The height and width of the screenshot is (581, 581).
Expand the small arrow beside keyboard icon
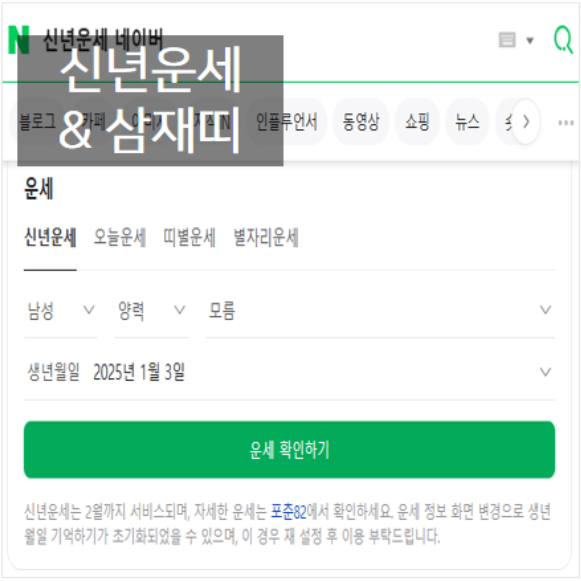(x=530, y=40)
